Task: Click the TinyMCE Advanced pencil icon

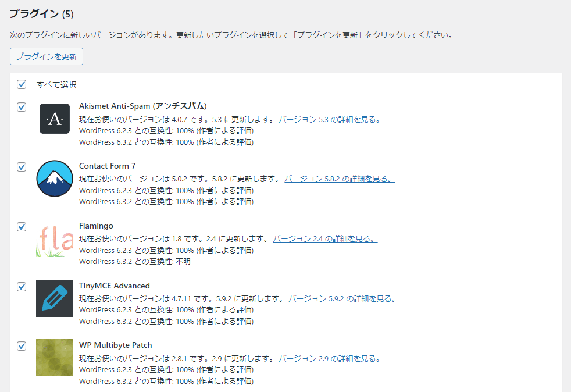Action: tap(55, 298)
